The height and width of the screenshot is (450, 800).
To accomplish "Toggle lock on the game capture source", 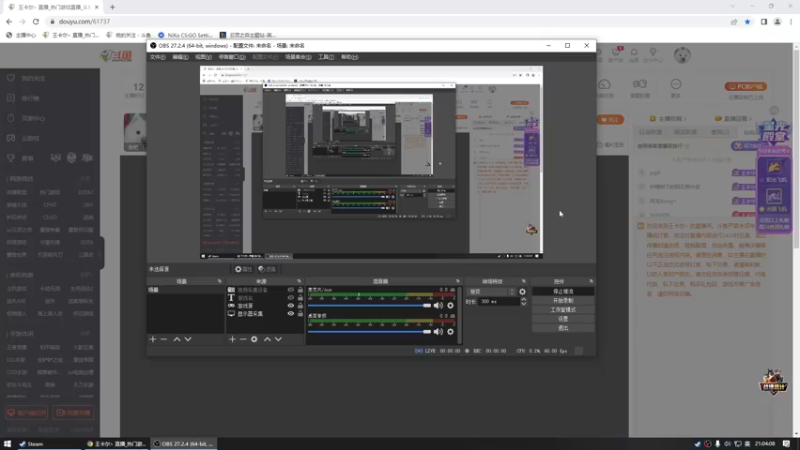I will (300, 306).
